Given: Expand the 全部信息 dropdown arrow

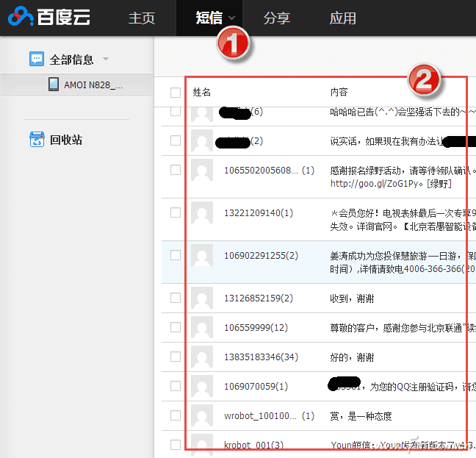Looking at the screenshot, I should click(105, 59).
